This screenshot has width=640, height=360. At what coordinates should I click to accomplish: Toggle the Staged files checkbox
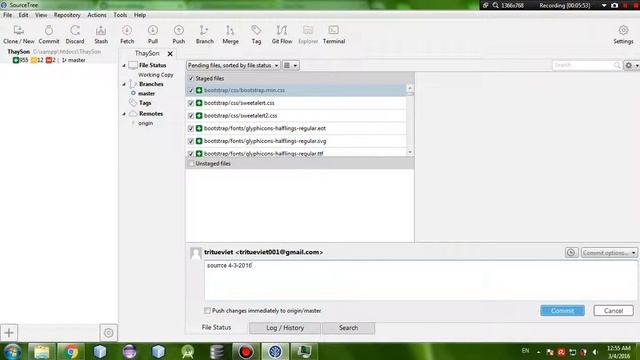click(191, 78)
